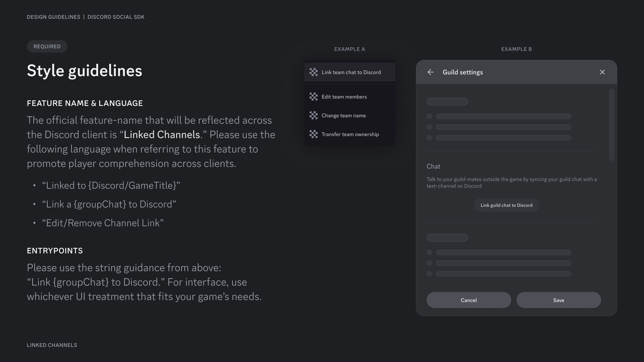Click the REQUIRED badge label
Screen dimensions: 644x362
click(x=47, y=46)
